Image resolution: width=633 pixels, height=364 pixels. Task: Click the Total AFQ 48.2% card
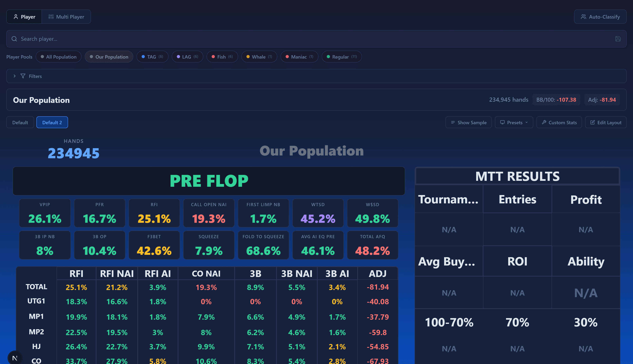373,245
